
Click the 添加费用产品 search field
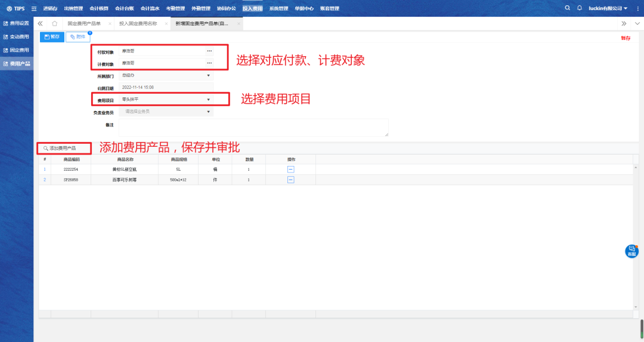coord(64,147)
